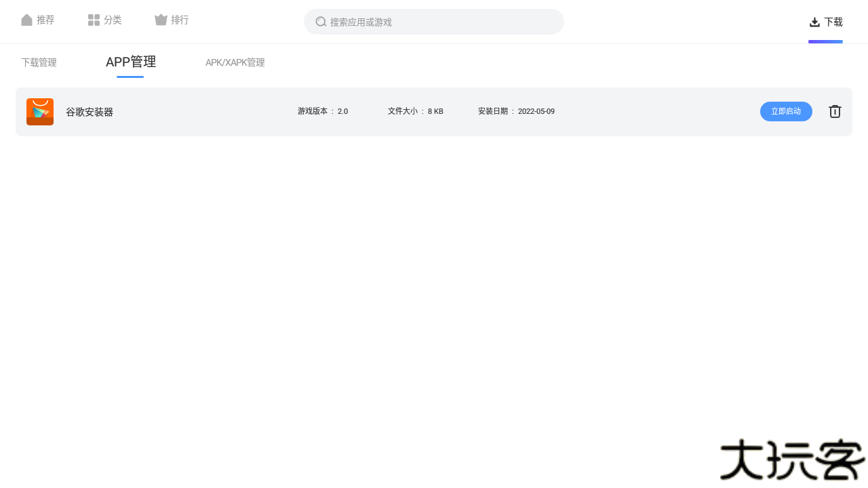Open the 排行 rankings tab
The height and width of the screenshot is (488, 868).
[172, 20]
